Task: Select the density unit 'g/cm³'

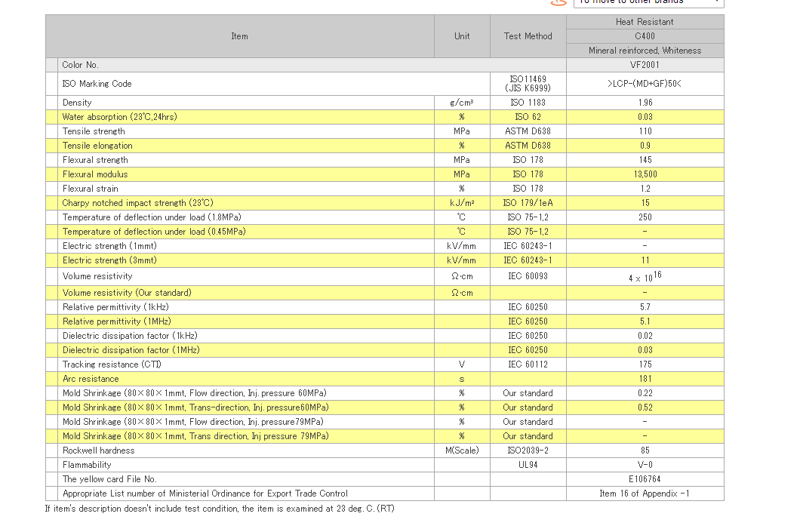Action: tap(462, 103)
